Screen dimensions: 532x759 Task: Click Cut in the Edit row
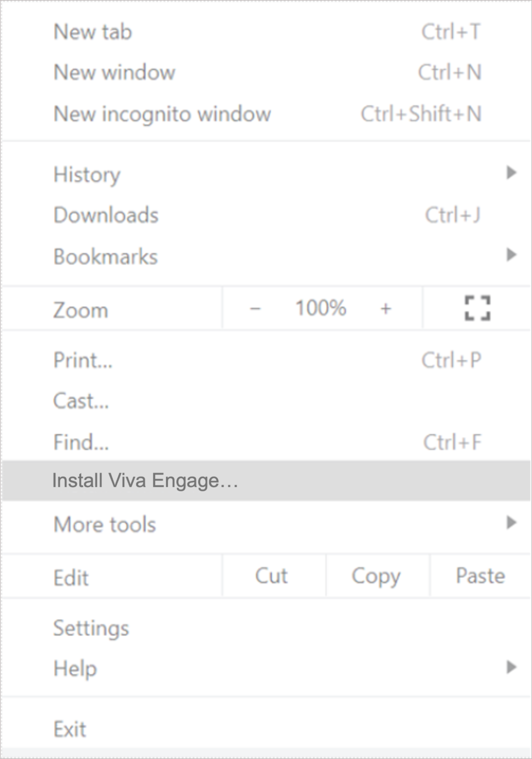[x=272, y=576]
